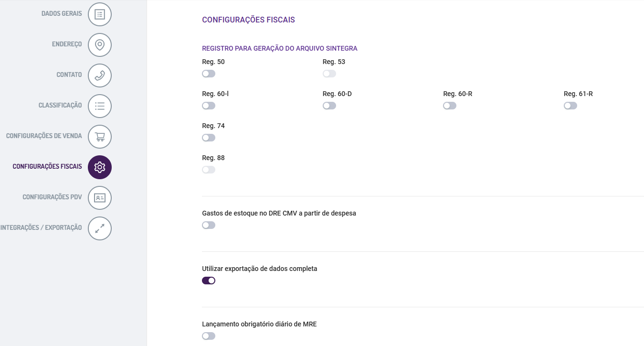Viewport: 644px width, 346px height.
Task: Go to the Dados Gerais section label
Action: (x=62, y=14)
